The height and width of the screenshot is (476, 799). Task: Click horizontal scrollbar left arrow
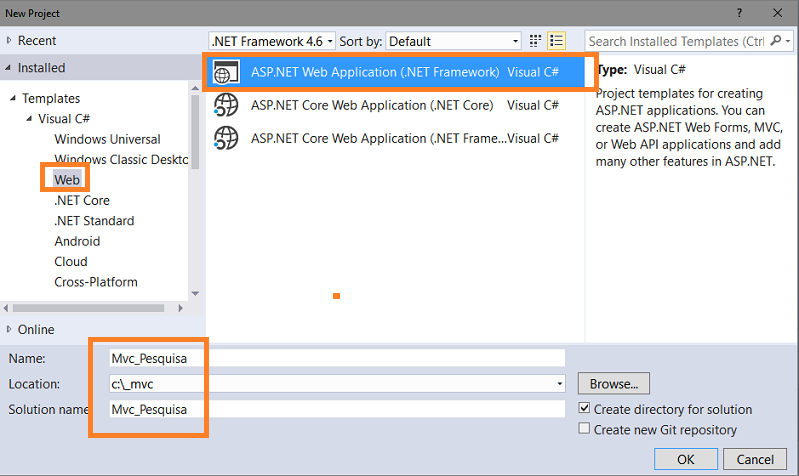(6, 308)
